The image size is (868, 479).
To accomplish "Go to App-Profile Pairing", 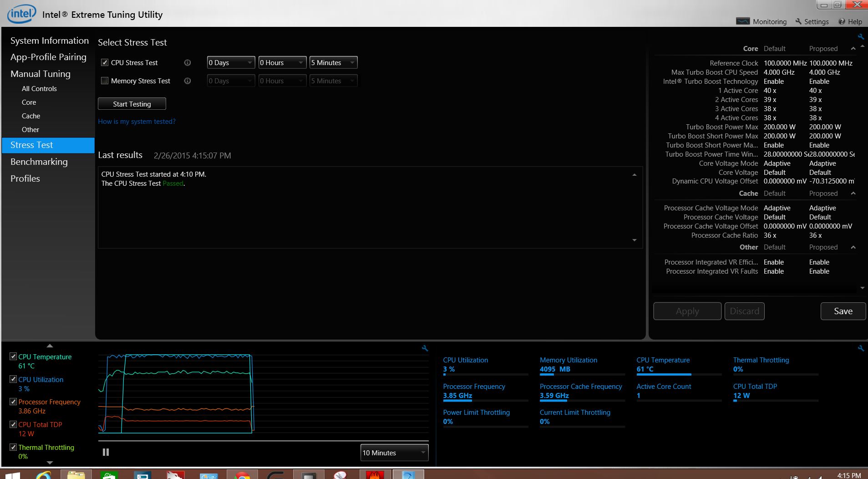I will point(48,57).
